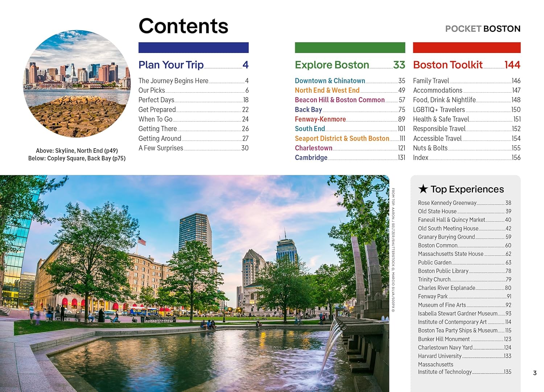Go to Isabella Stewart Gardner Museum entry
Viewport: 544px width, 392px height.
coord(457,313)
